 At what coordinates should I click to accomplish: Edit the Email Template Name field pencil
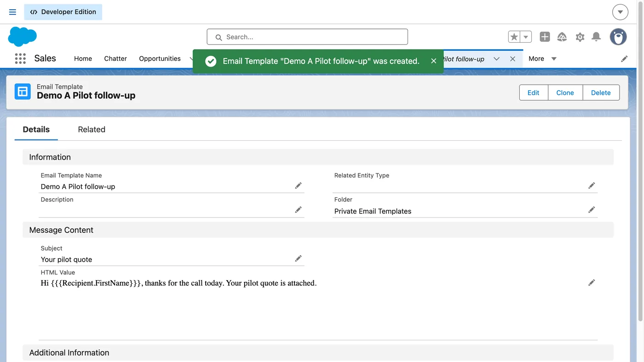pyautogui.click(x=298, y=185)
